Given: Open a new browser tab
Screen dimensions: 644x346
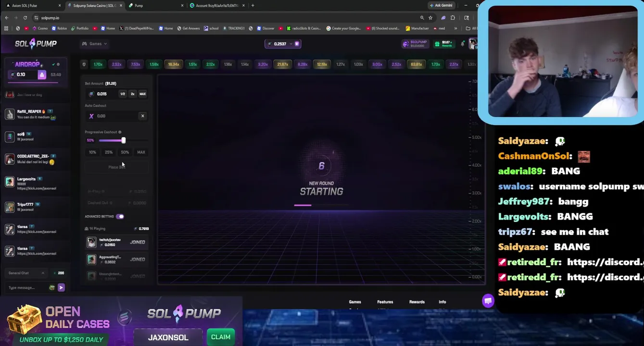Looking at the screenshot, I should coord(253,5).
